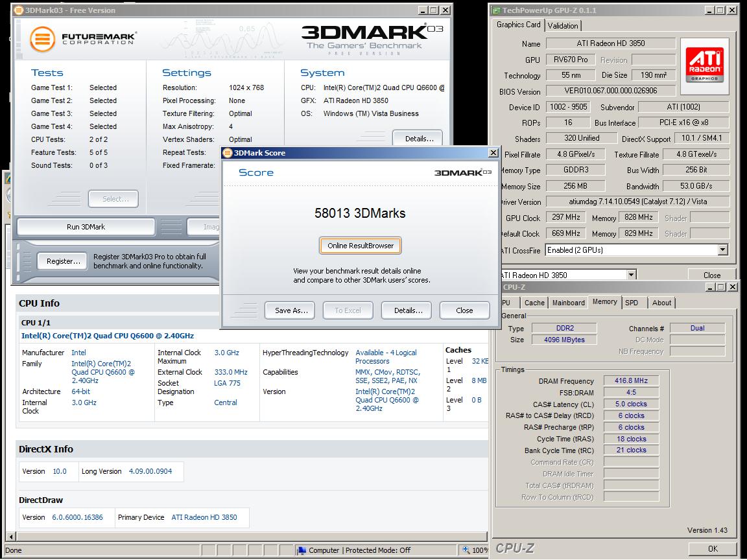Open the ATI Radeon HD 3850 card selector dropdown

tap(631, 275)
